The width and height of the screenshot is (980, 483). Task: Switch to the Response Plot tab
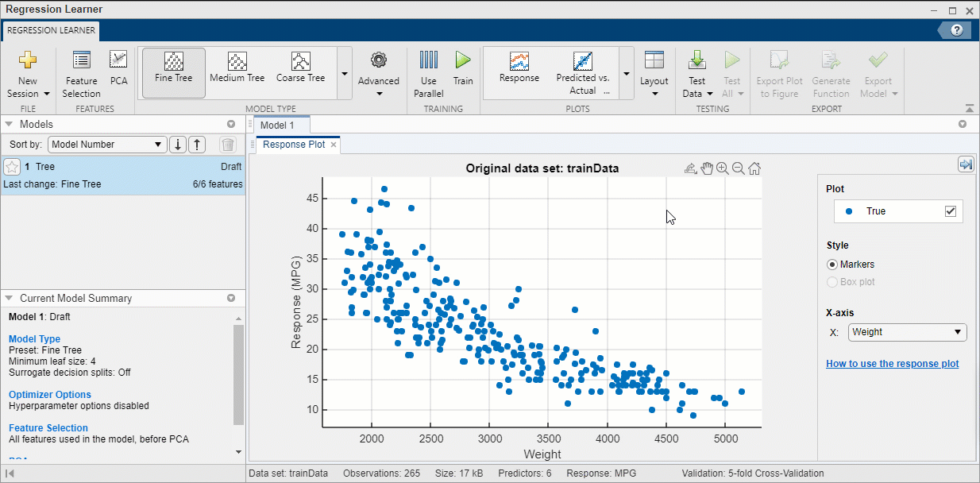293,145
